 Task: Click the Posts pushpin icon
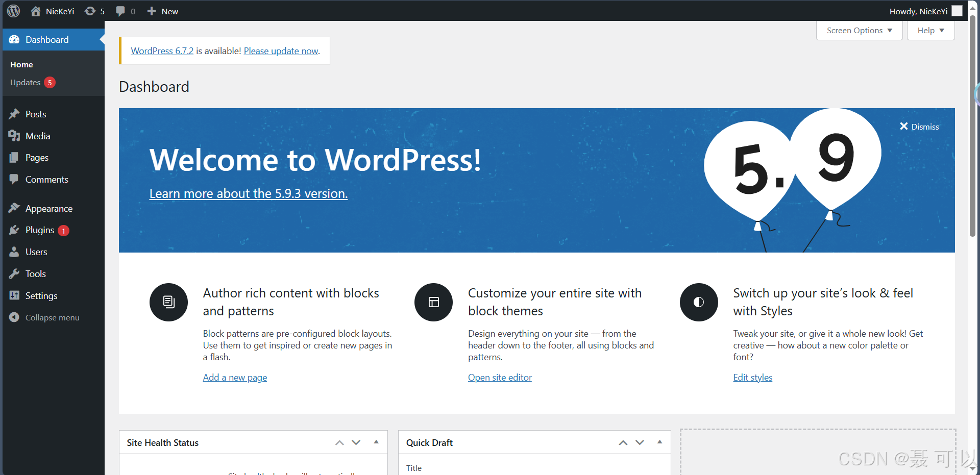pos(14,114)
